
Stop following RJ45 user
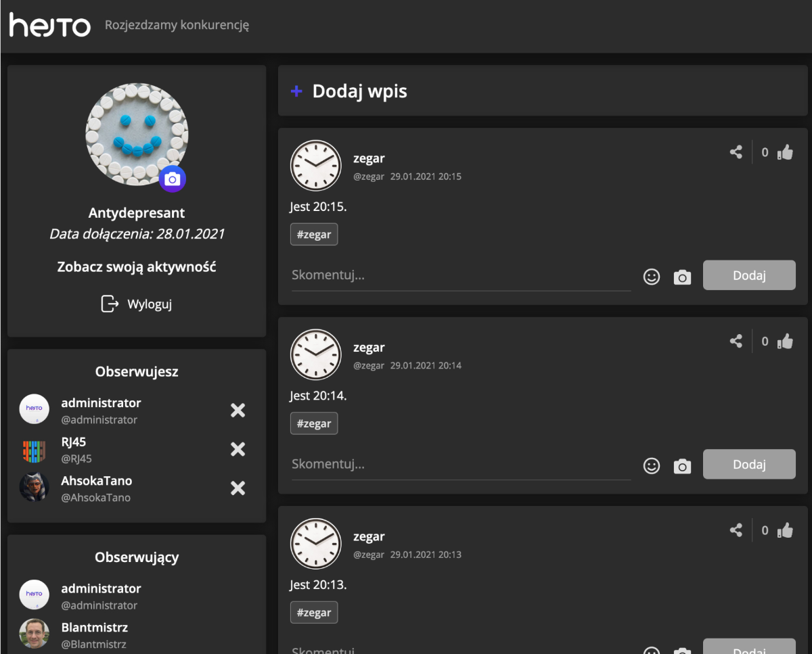[x=238, y=450]
